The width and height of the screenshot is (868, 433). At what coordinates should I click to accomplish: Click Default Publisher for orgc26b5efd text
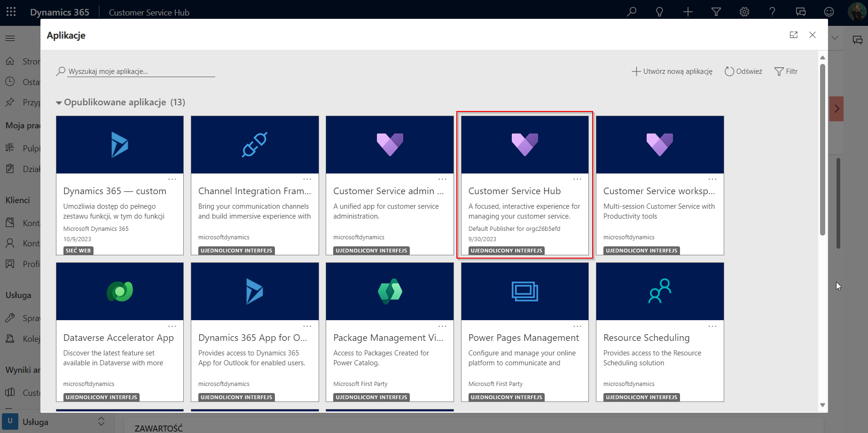coord(514,228)
